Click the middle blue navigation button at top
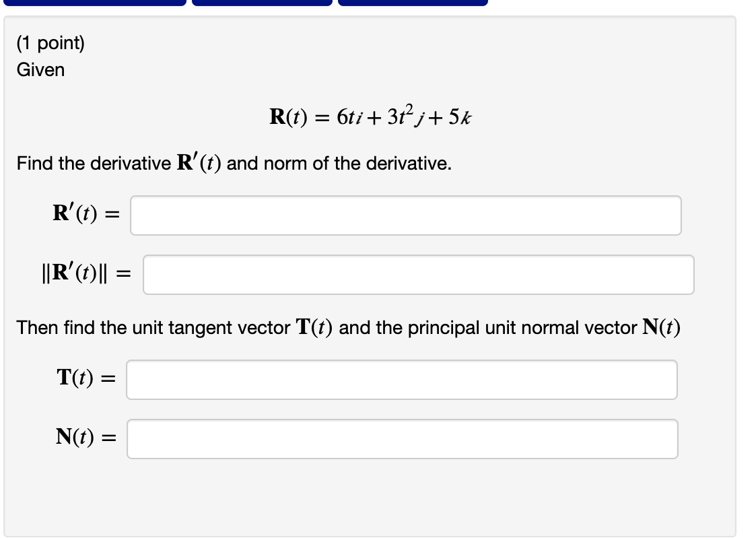 pyautogui.click(x=263, y=3)
